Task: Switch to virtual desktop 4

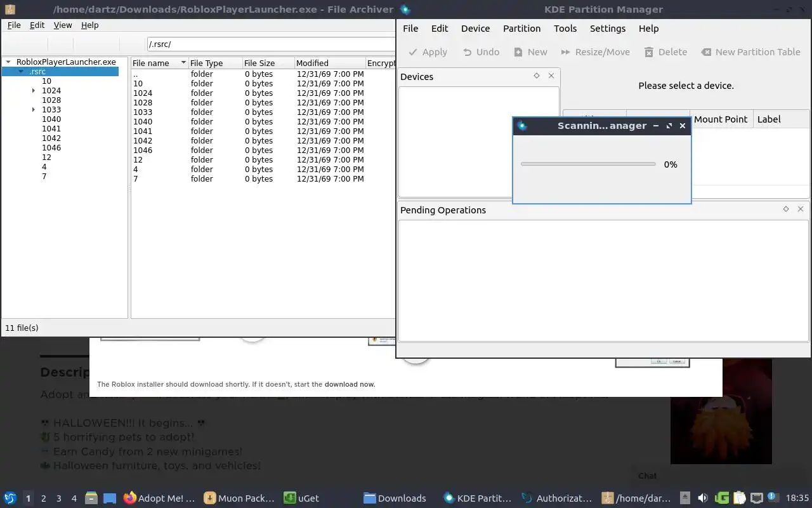Action: [74, 498]
